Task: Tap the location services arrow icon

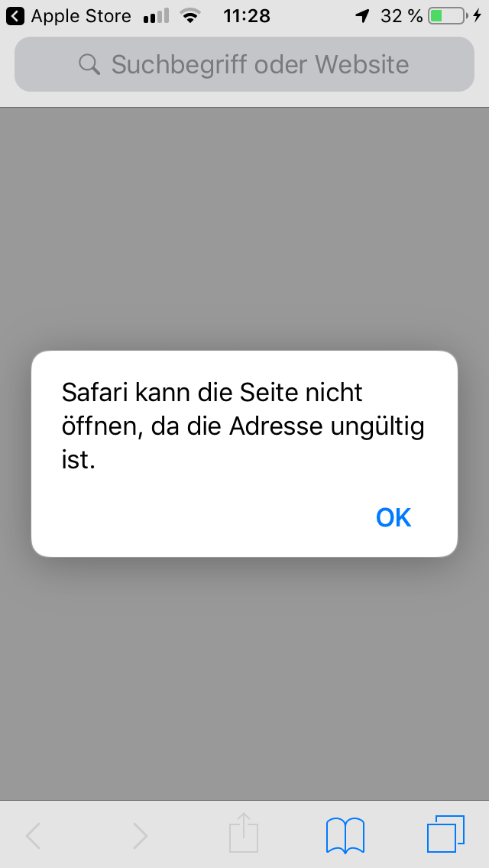Action: coord(362,16)
